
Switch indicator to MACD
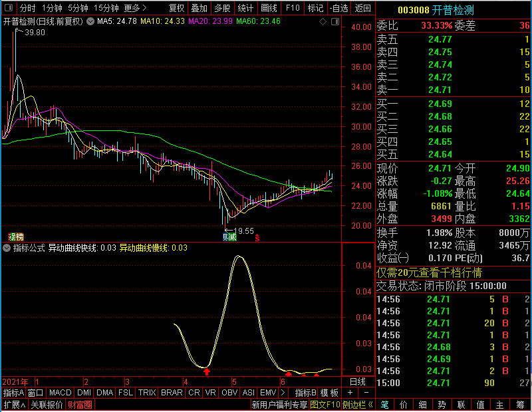[60, 393]
